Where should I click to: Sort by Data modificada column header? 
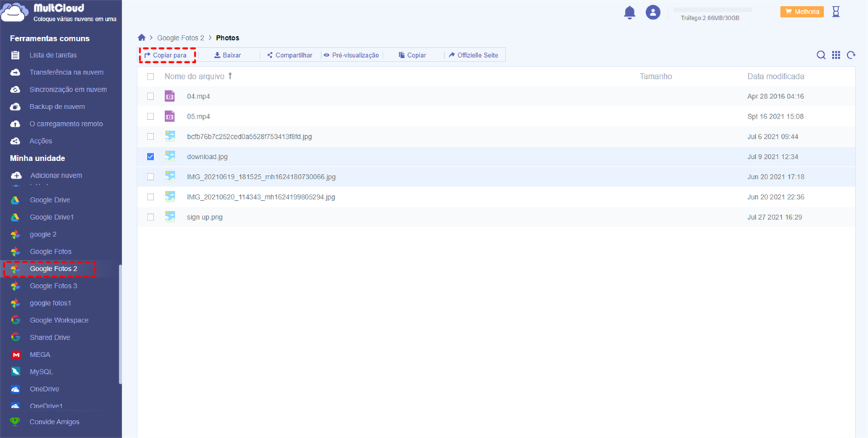click(775, 76)
